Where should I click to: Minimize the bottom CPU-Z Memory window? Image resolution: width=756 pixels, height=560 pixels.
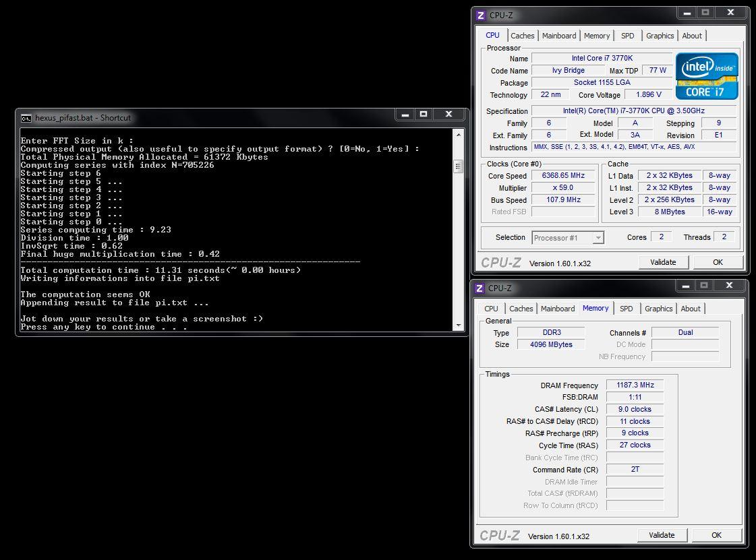tap(686, 285)
